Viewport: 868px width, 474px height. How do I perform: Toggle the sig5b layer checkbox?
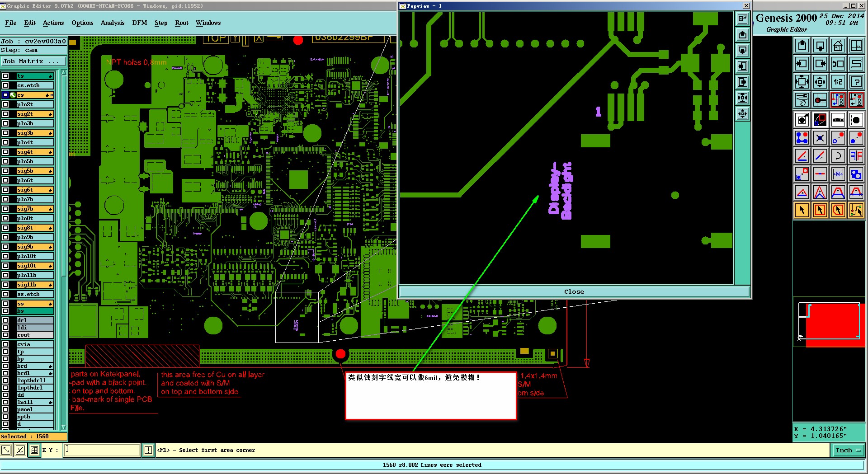[x=5, y=171]
